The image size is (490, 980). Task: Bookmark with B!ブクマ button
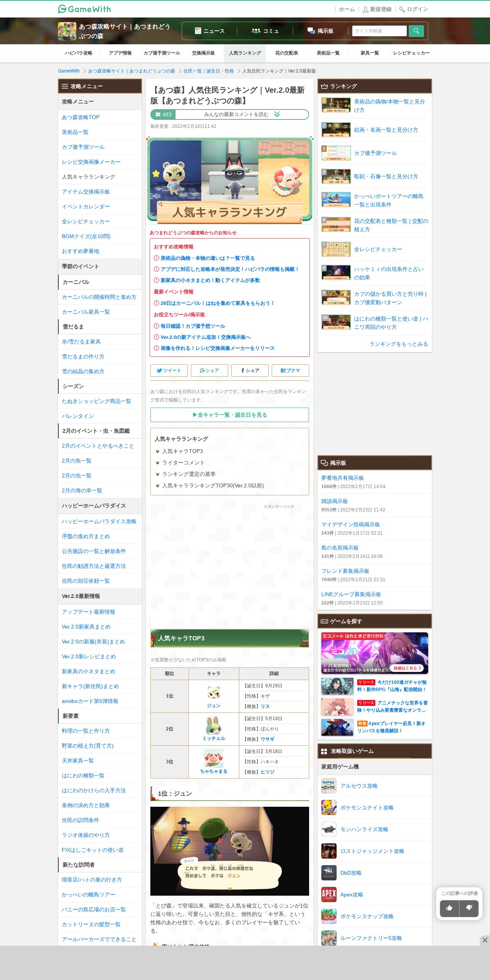[290, 371]
